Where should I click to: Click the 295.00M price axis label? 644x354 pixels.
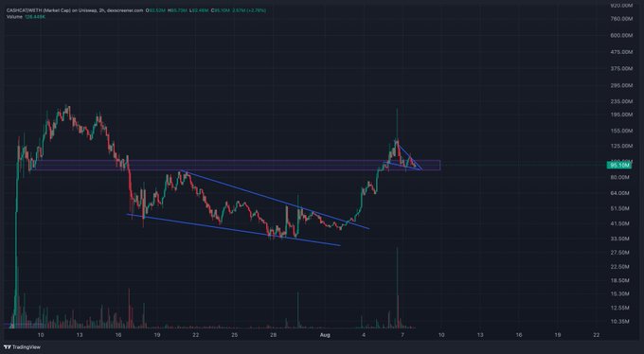[x=621, y=85]
